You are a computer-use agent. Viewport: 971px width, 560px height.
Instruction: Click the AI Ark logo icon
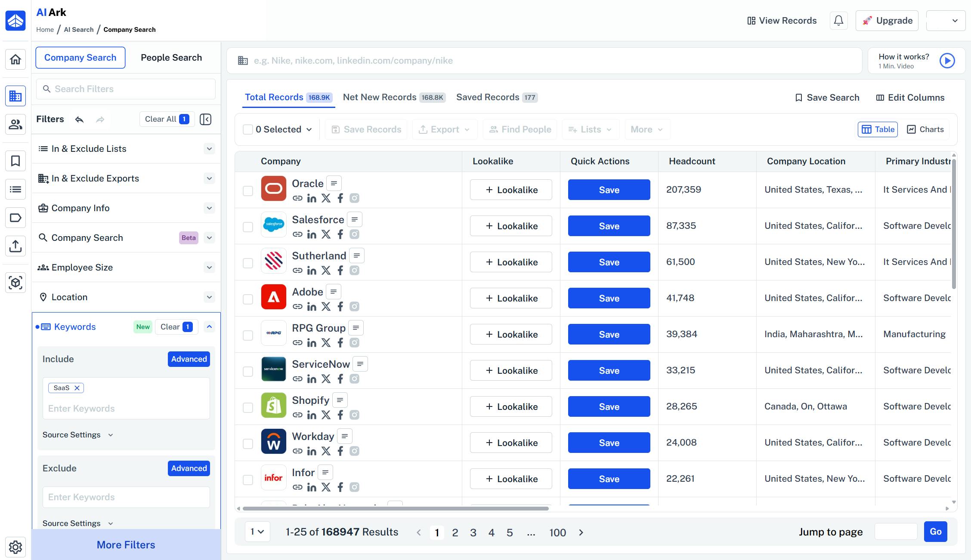pyautogui.click(x=15, y=20)
